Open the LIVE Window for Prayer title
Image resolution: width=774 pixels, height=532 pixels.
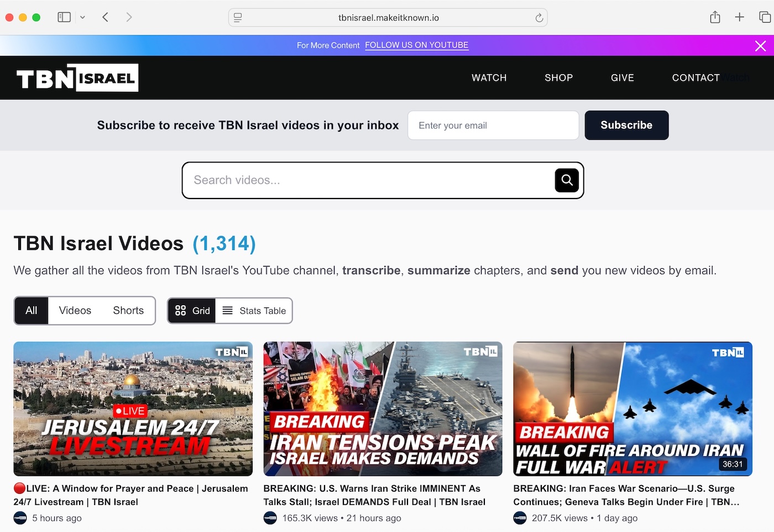click(131, 496)
